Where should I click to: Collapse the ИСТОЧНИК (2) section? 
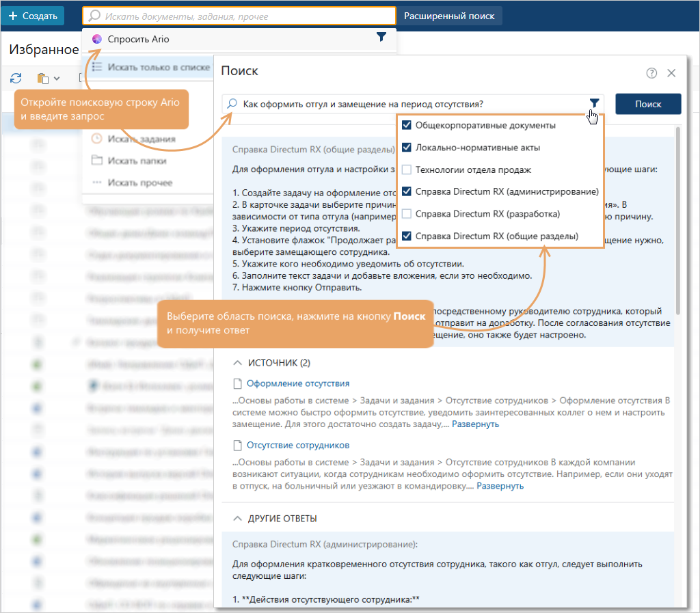[237, 363]
